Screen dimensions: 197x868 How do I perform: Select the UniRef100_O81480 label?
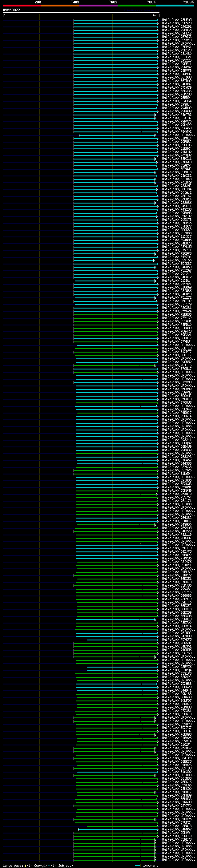tap(177, 54)
